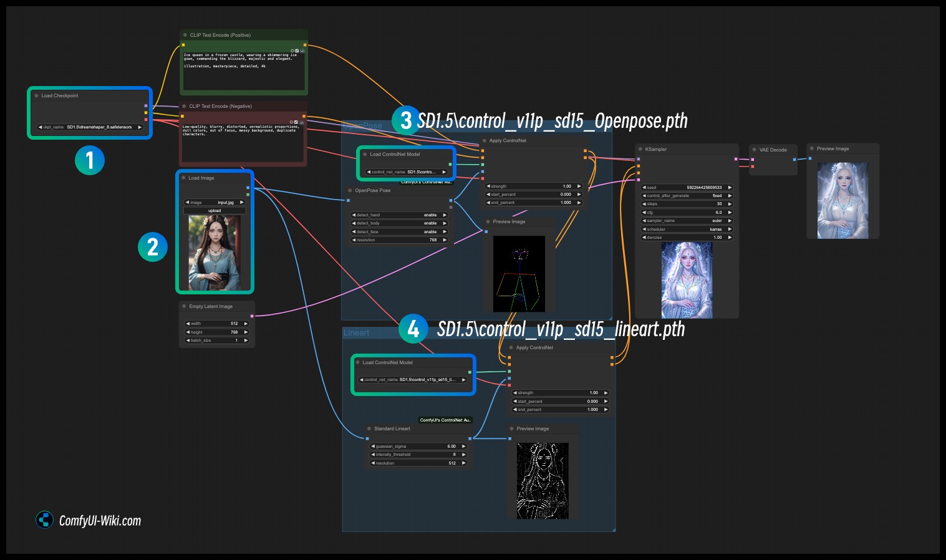Click the KSampler live preview image
Image resolution: width=946 pixels, height=560 pixels.
(x=687, y=280)
